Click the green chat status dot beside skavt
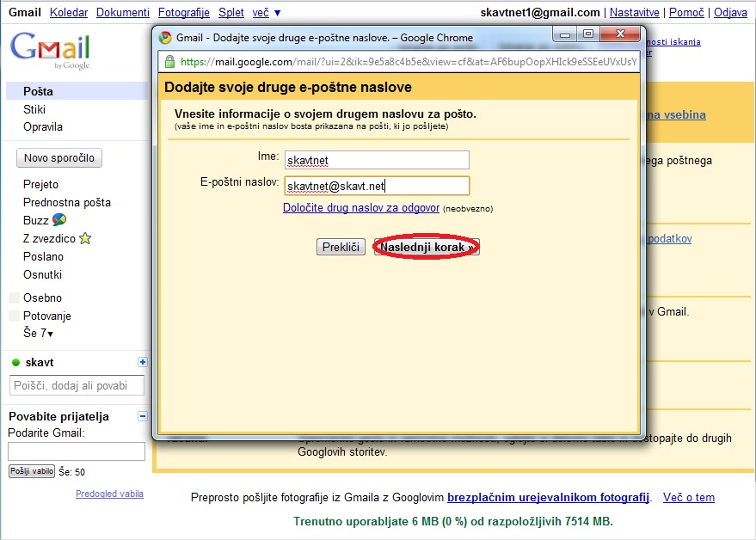The image size is (756, 540). click(x=15, y=363)
